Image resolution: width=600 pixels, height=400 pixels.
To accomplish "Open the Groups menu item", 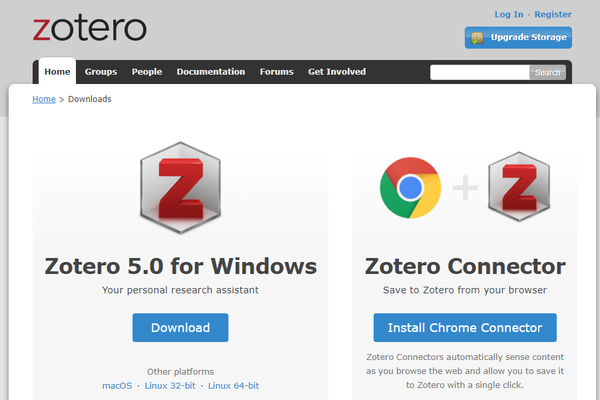I will pos(101,72).
